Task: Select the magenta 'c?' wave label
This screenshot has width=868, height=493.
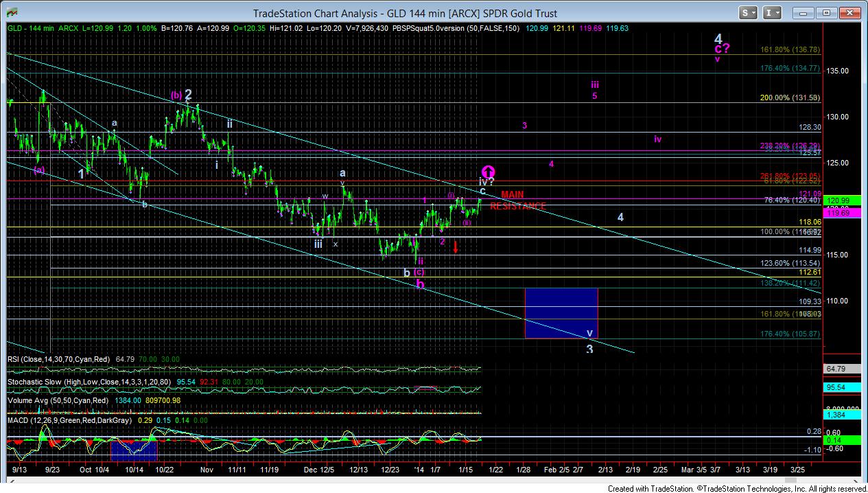Action: pyautogui.click(x=721, y=49)
